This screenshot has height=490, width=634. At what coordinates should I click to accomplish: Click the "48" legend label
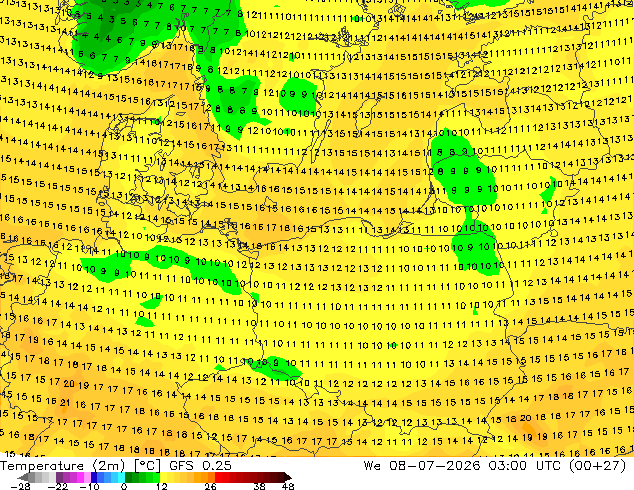[x=288, y=486]
